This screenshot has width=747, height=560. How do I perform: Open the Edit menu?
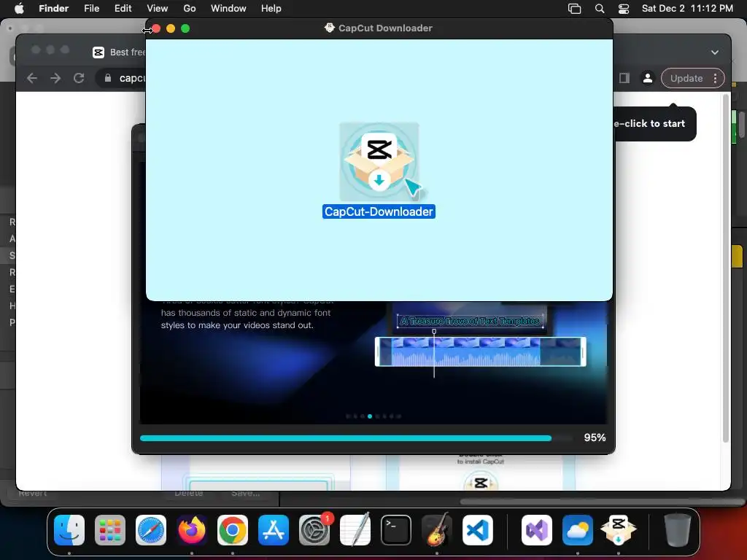123,9
